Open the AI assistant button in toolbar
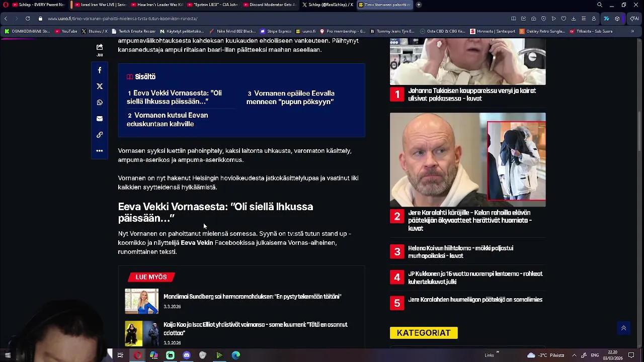The image size is (644, 362). click(x=634, y=19)
